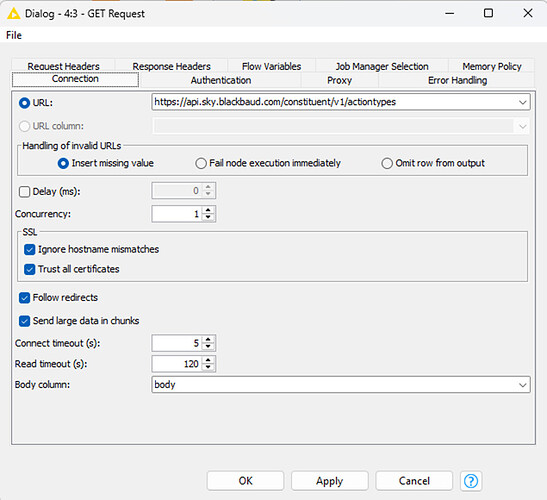Increase Connect timeout with up arrow

tap(208, 339)
